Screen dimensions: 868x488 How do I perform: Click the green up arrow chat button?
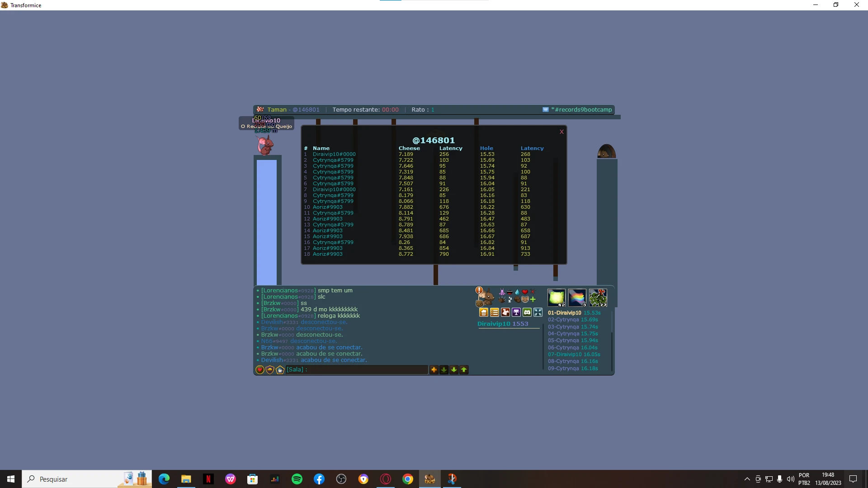pyautogui.click(x=464, y=370)
